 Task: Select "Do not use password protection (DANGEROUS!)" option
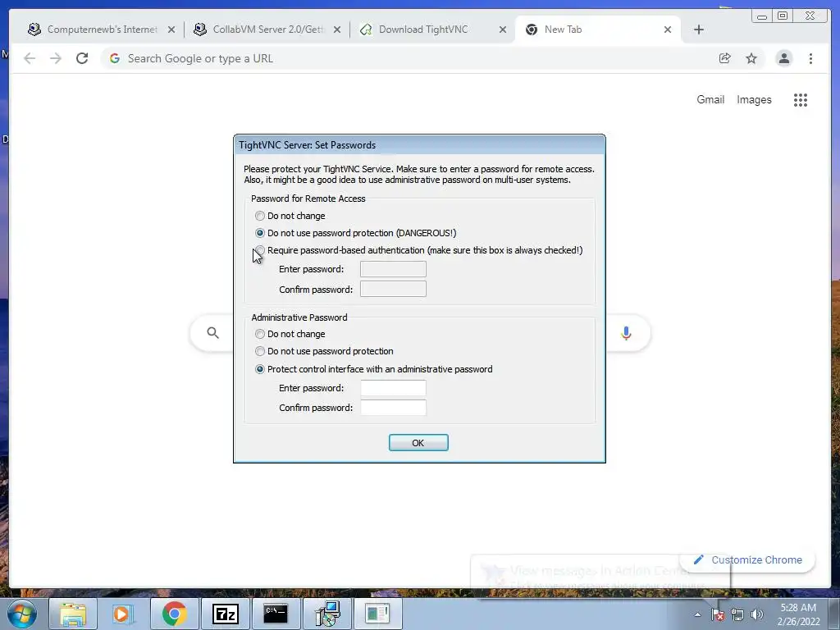coord(260,233)
